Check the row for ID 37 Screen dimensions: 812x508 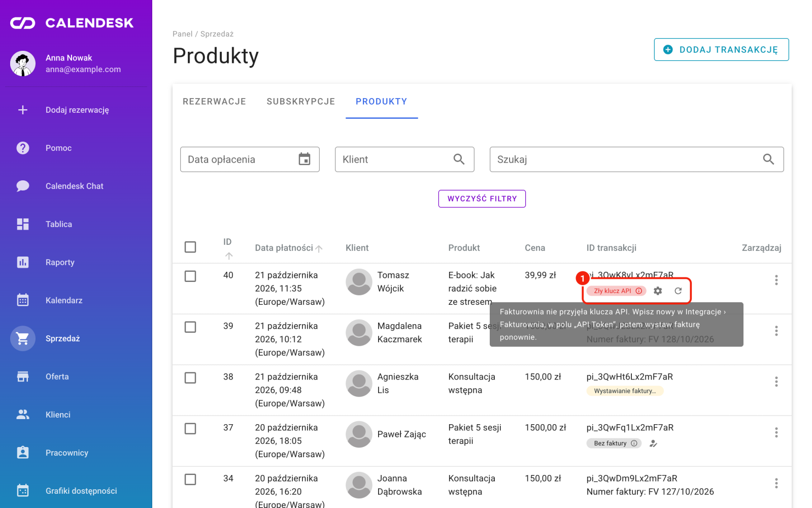tap(190, 429)
